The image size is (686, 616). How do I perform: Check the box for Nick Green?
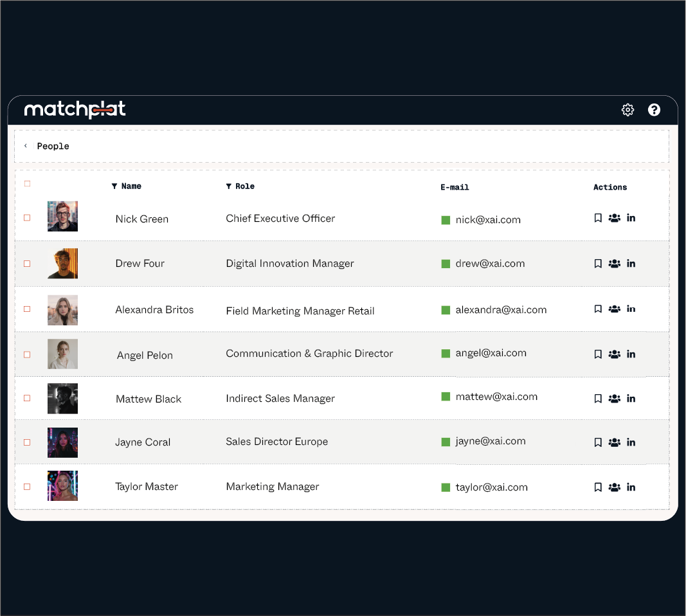[27, 218]
